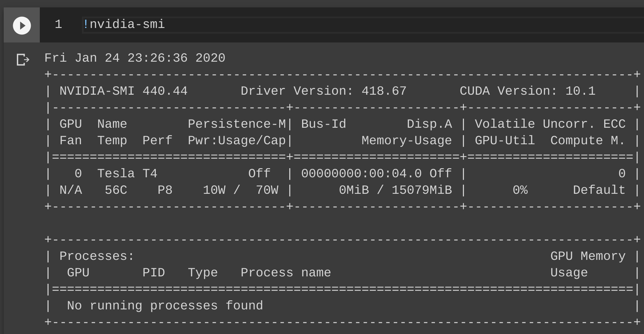644x334 pixels.
Task: Click the cell output indicator icon
Action: click(x=22, y=60)
